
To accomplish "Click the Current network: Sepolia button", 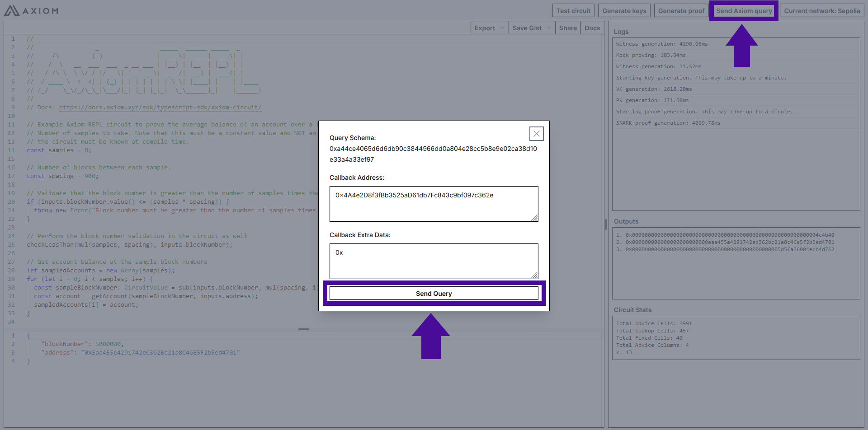I will coord(821,11).
